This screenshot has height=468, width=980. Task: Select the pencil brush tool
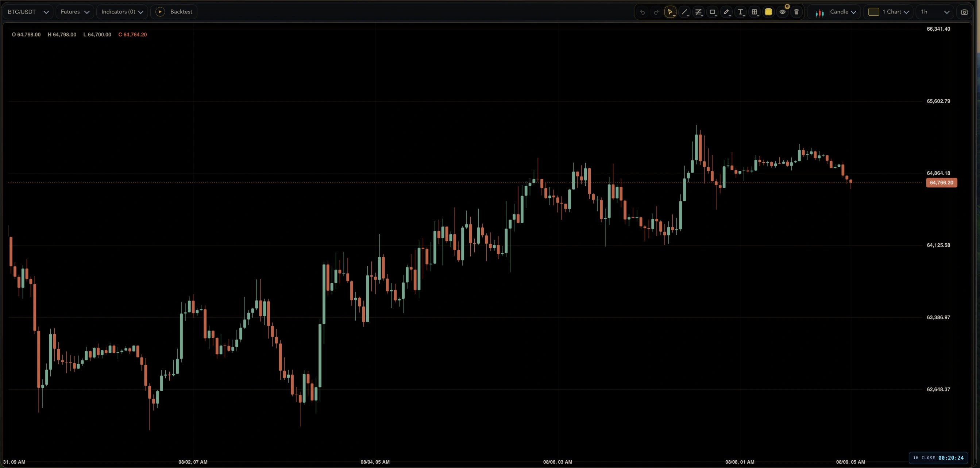click(x=726, y=12)
